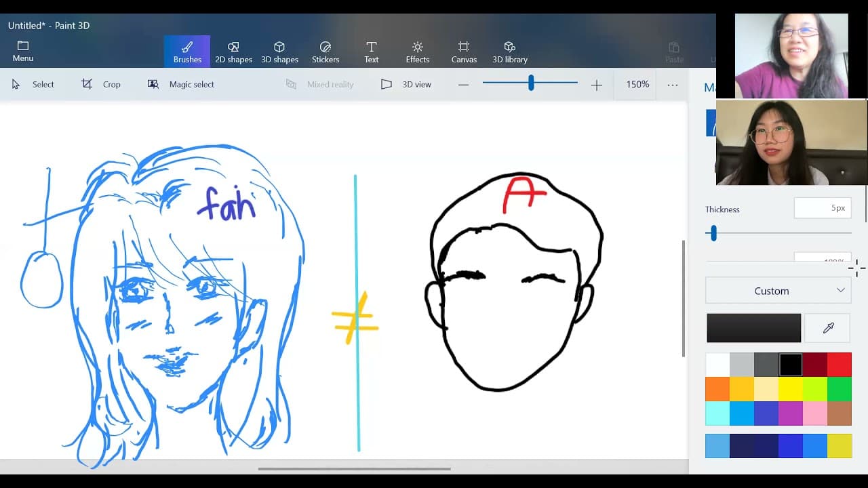Viewport: 868px width, 488px height.
Task: Click the Mixed reality button
Action: (320, 84)
